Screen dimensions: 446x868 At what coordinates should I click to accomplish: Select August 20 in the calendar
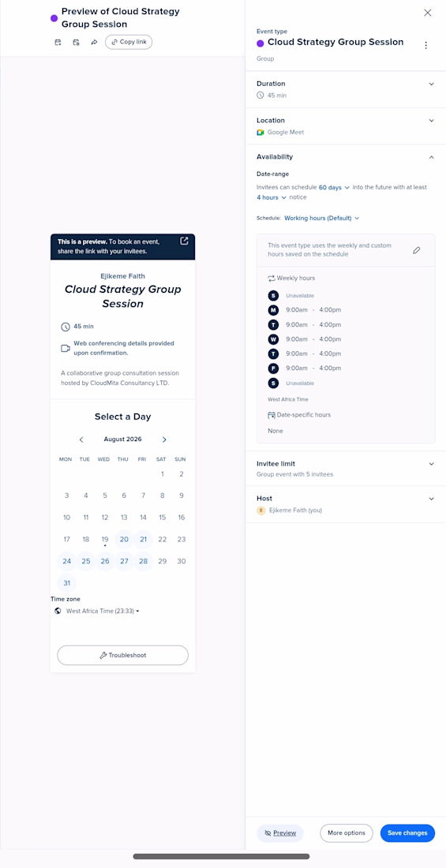coord(124,539)
